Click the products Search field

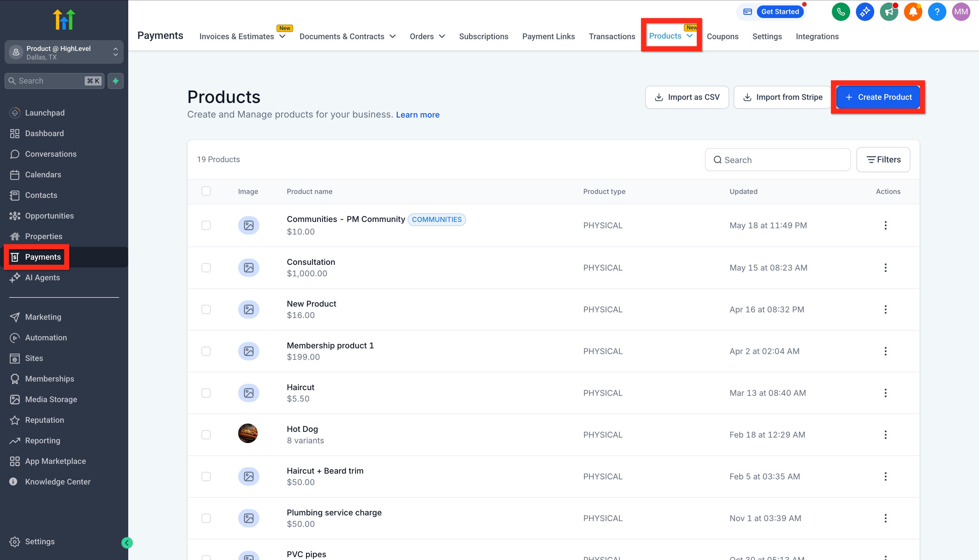777,160
